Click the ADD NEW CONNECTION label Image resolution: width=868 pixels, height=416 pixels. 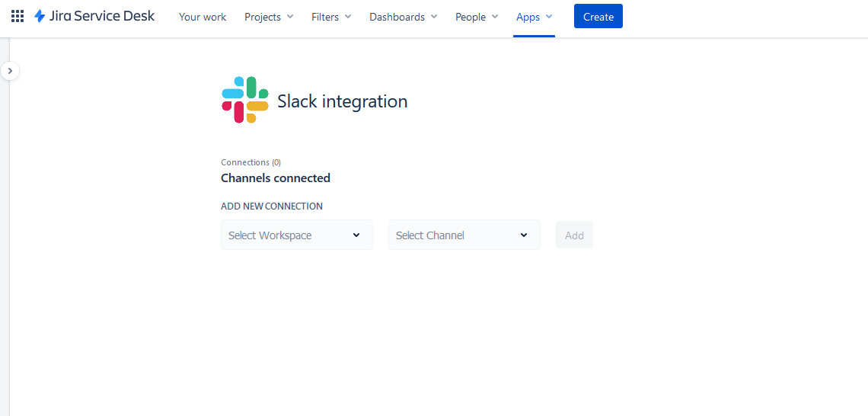click(272, 206)
